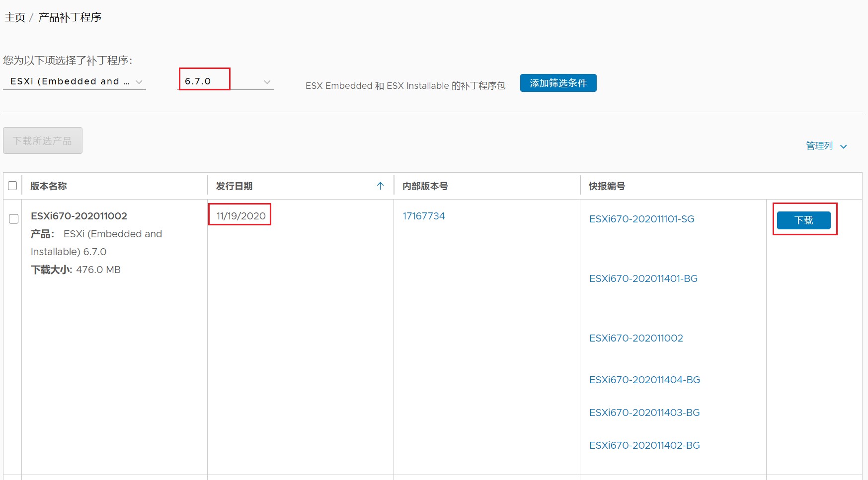Check the ESXi670-202011002 row checkbox
The height and width of the screenshot is (480, 868).
click(14, 219)
